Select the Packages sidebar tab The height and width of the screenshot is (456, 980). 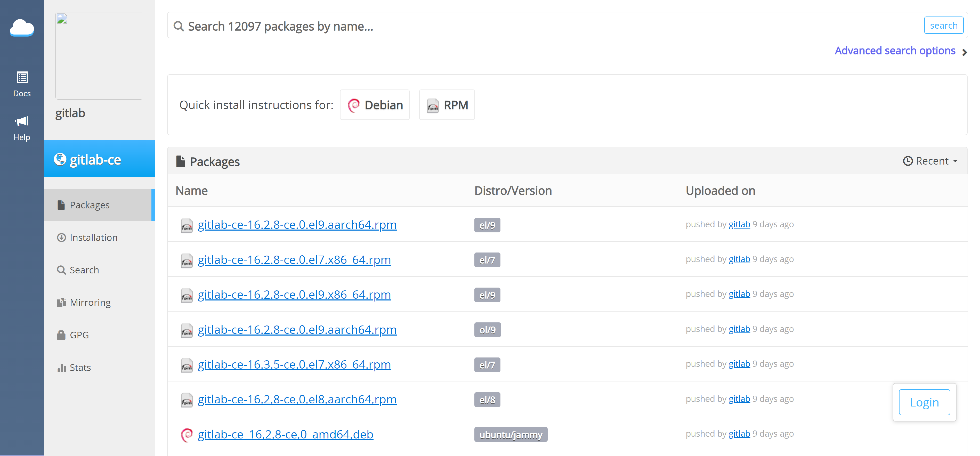[x=90, y=205]
